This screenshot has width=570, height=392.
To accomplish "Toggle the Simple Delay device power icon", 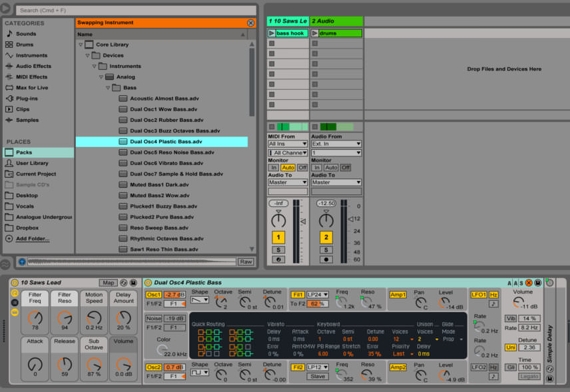I will pyautogui.click(x=549, y=283).
